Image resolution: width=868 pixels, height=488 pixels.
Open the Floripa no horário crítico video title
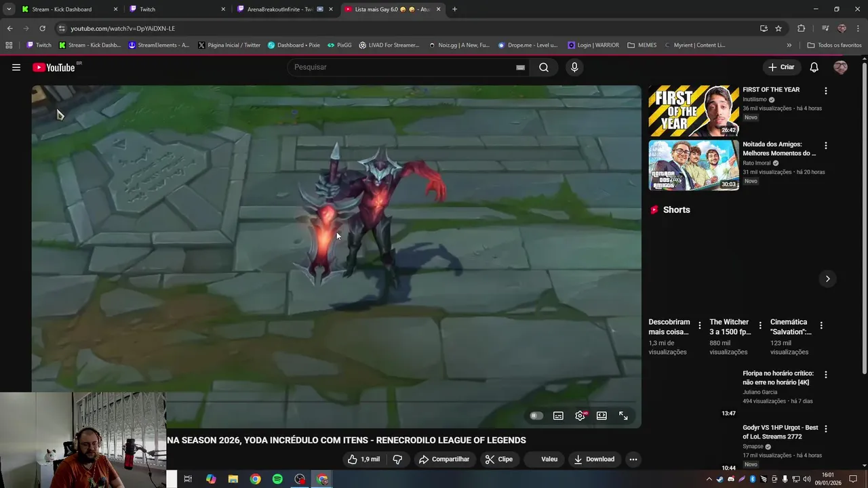(x=778, y=378)
